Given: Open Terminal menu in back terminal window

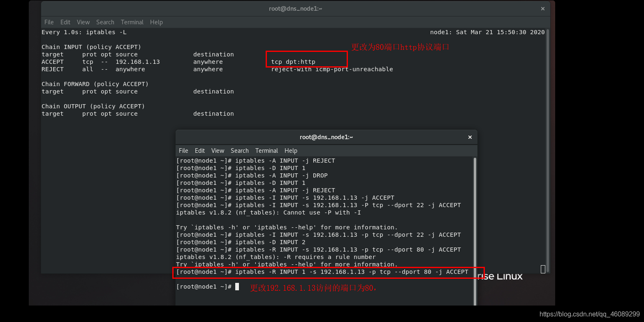Looking at the screenshot, I should tap(132, 22).
